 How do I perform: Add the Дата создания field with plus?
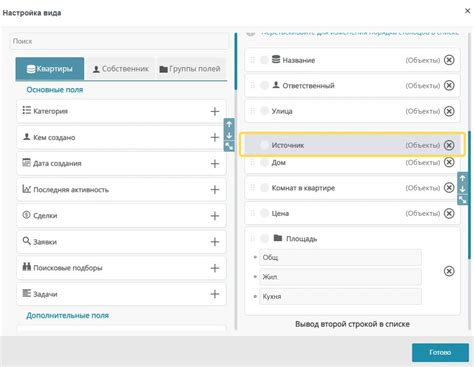(x=215, y=164)
